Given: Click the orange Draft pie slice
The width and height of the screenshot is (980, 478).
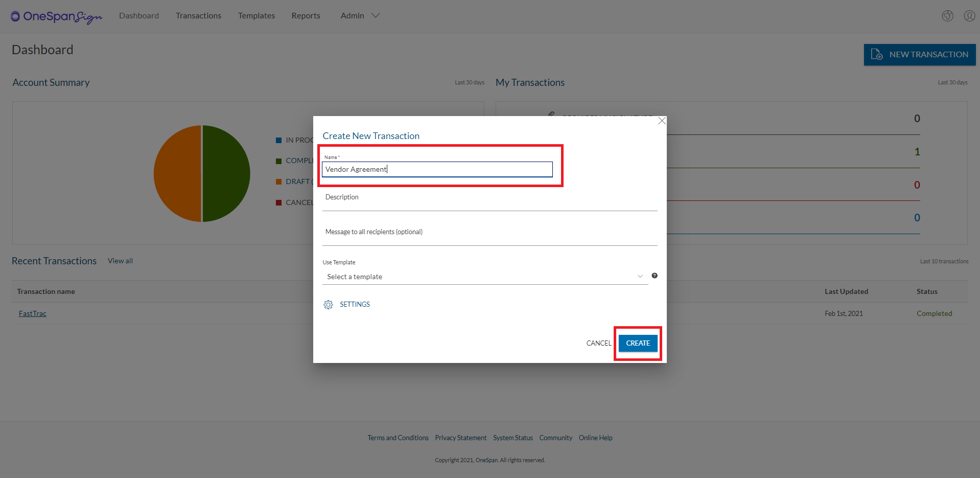Looking at the screenshot, I should click(x=177, y=174).
